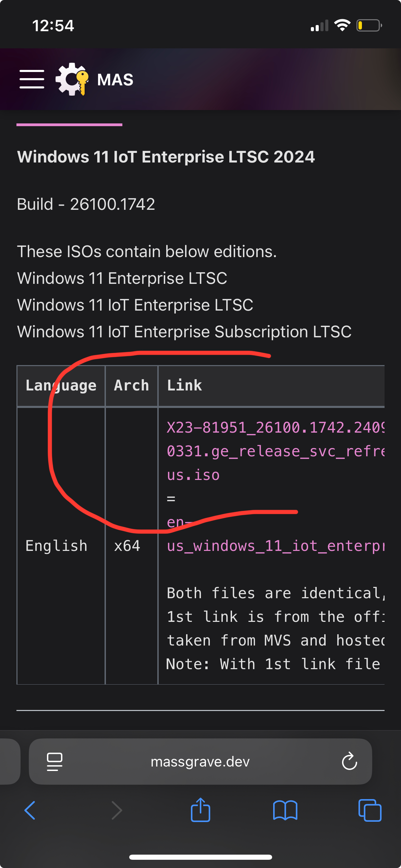401x868 pixels.
Task: Reload the massgrave.dev page
Action: 349,761
